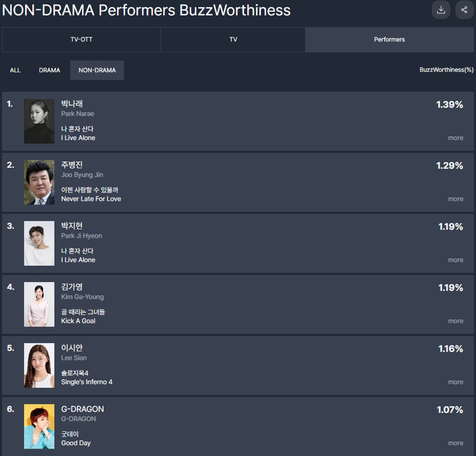Open Park Narae's profile photo
Screen dimensions: 476x456
(x=39, y=121)
